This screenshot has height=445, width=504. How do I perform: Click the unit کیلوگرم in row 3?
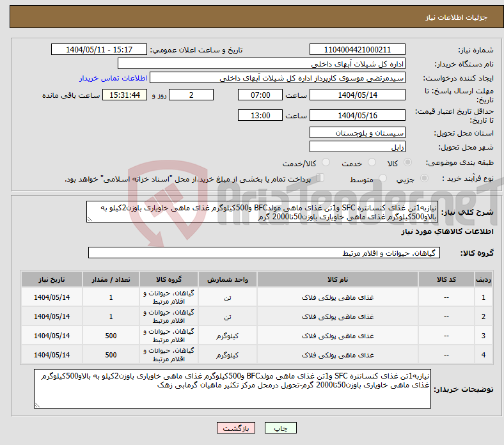[x=228, y=336]
